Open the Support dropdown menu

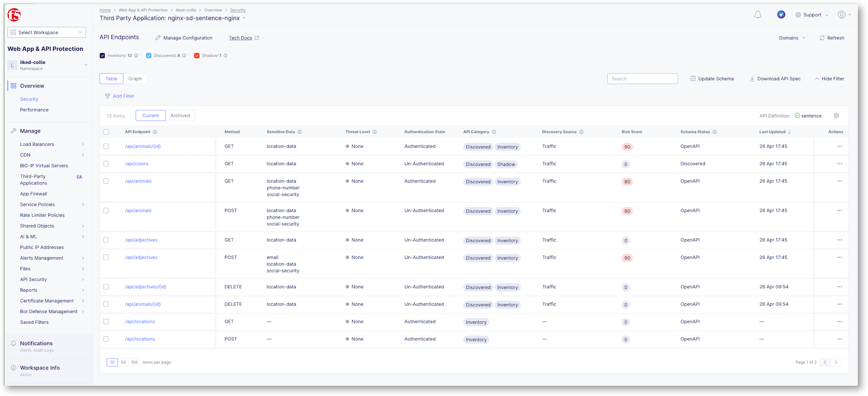point(812,15)
